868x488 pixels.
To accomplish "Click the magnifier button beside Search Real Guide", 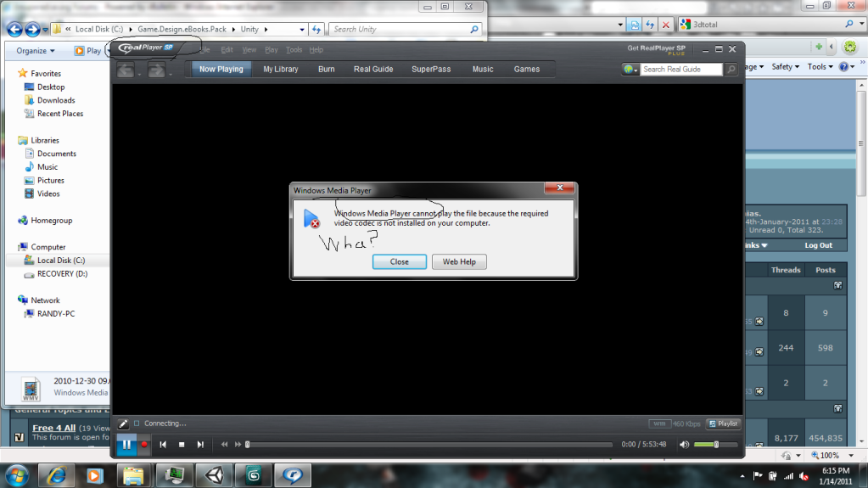I will pyautogui.click(x=731, y=70).
